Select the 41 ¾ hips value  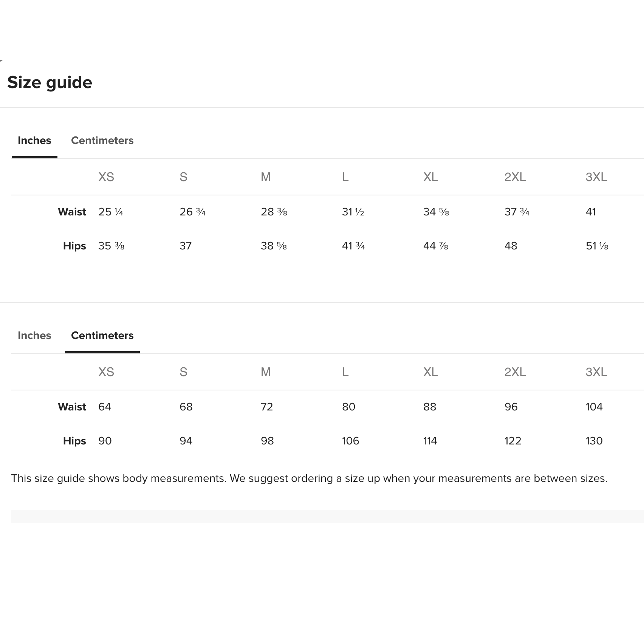point(353,246)
